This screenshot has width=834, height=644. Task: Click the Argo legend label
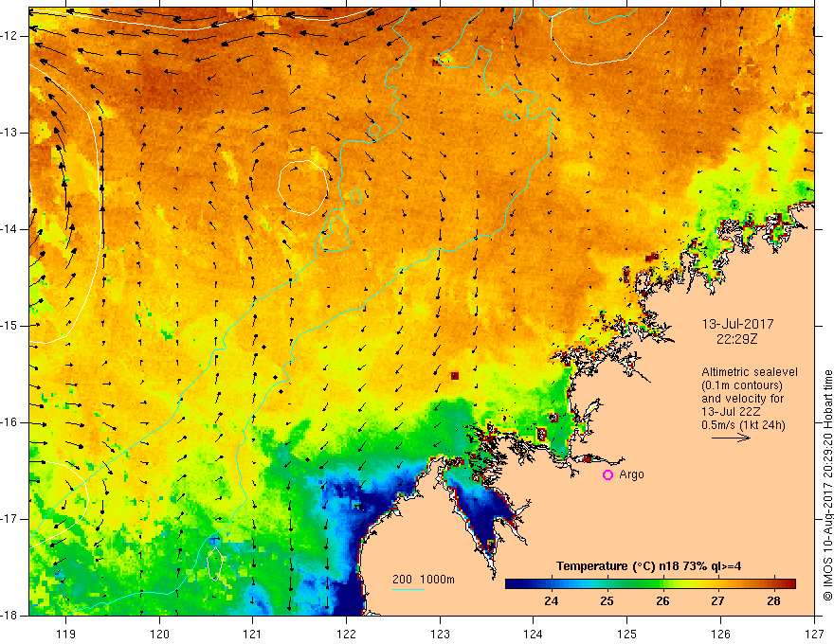click(631, 474)
